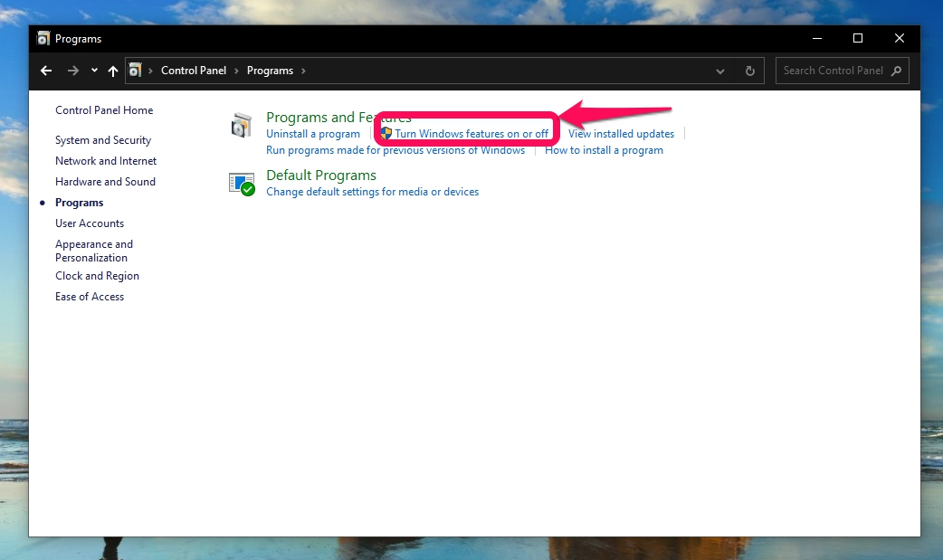Click Turn Windows features on or off

471,134
